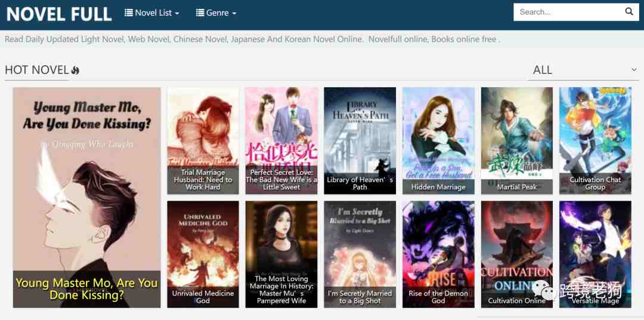The image size is (644, 320).
Task: Open Library of Heaven's Path cover
Action: [360, 141]
